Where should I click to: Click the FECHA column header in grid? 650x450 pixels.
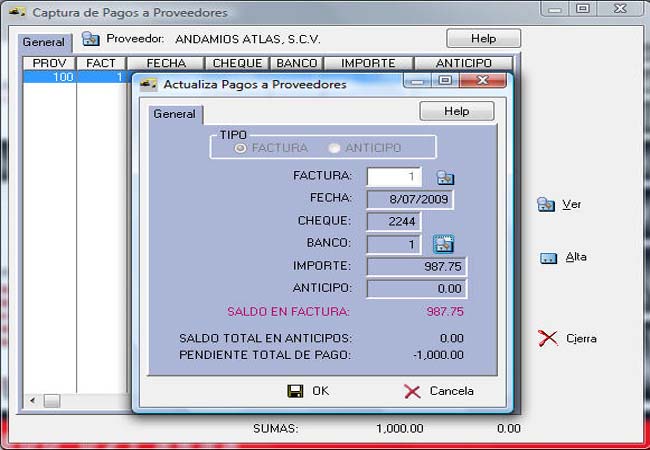click(166, 63)
